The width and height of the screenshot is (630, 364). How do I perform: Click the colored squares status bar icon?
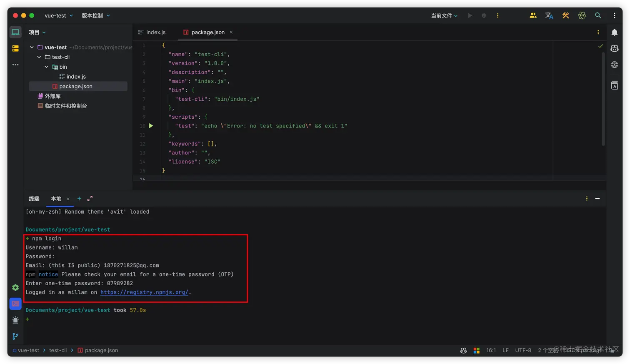477,350
